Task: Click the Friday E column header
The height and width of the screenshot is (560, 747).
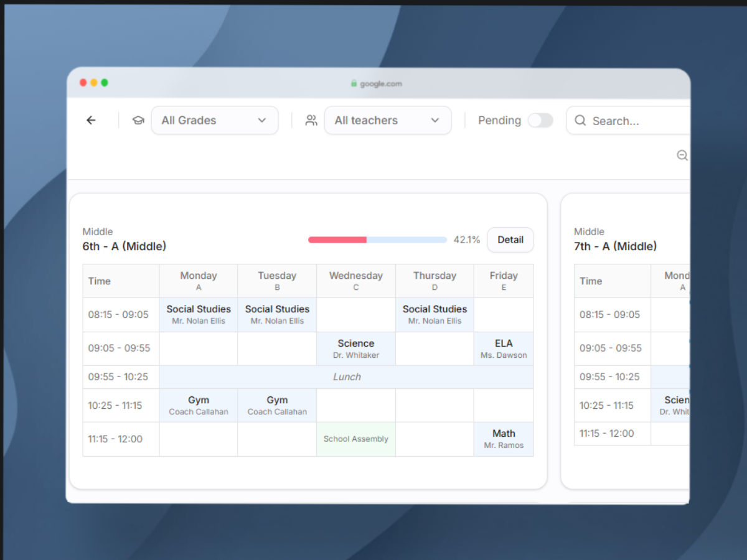Action: point(504,281)
